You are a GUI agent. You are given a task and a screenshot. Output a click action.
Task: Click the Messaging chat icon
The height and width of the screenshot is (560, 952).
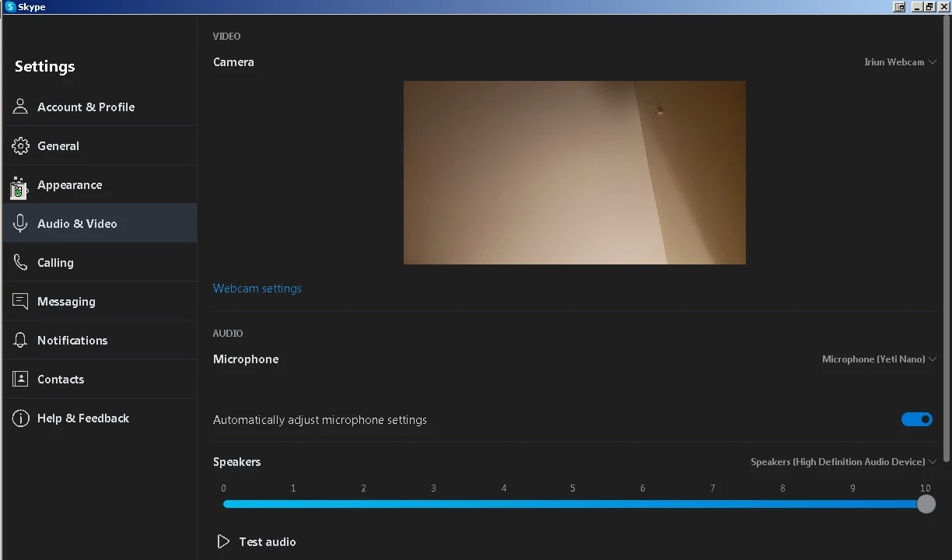click(21, 301)
